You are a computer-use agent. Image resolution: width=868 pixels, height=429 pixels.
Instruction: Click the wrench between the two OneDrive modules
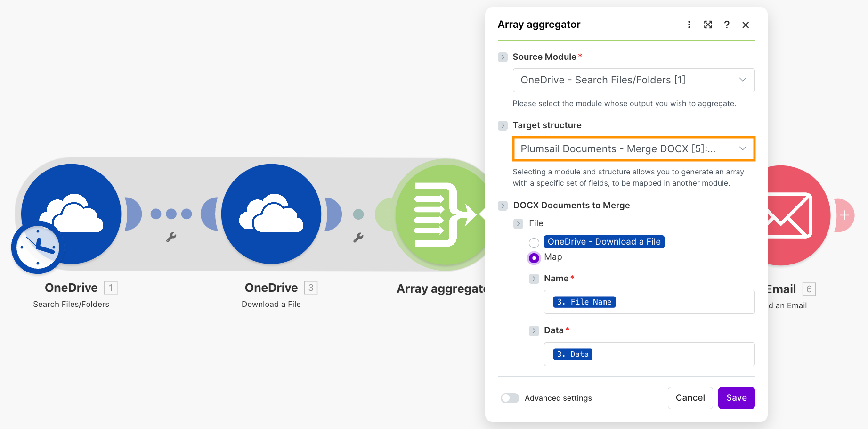point(171,237)
